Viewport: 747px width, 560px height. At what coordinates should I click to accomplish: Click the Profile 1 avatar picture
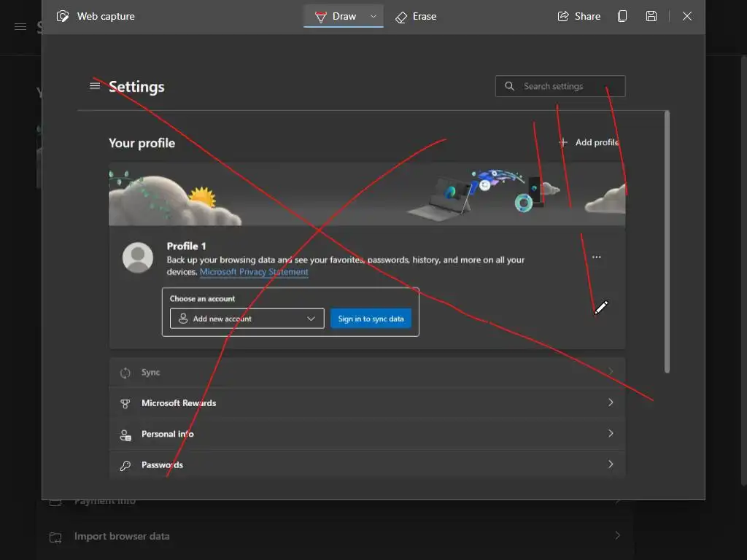[x=138, y=257]
